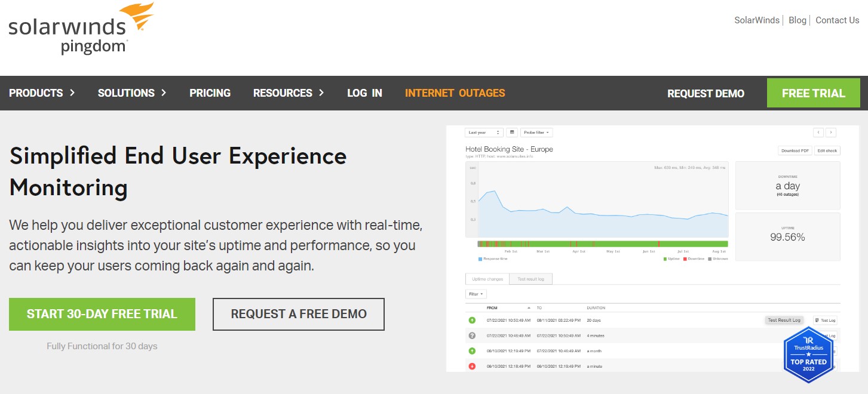Screen dimensions: 868x394
Task: Click the green up status icon for a month row
Action: (472, 351)
